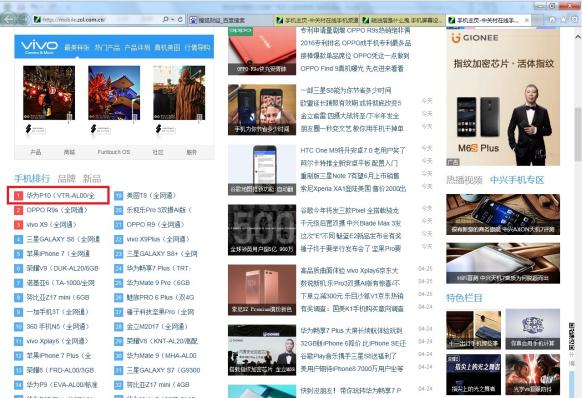
Task: Open the vivo logo banner
Action: pyautogui.click(x=39, y=47)
